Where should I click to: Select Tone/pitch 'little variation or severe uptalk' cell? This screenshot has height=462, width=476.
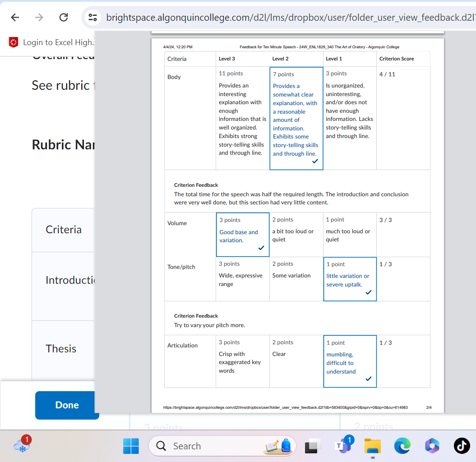tap(350, 279)
